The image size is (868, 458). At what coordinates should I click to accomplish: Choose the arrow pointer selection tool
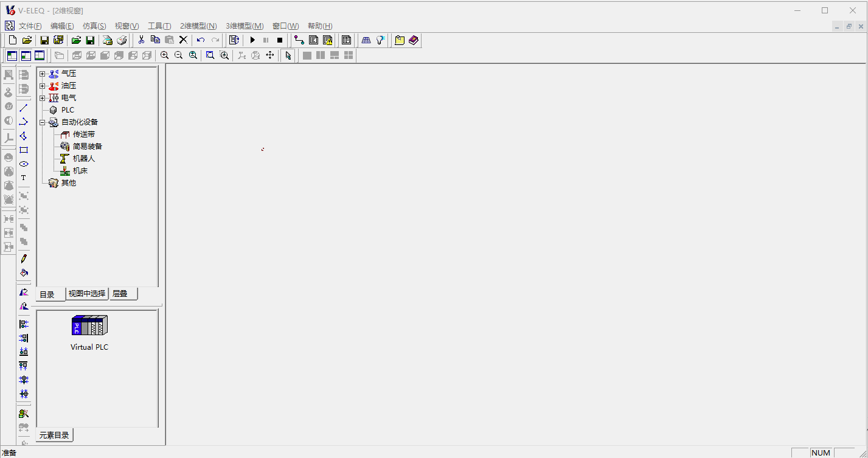288,55
